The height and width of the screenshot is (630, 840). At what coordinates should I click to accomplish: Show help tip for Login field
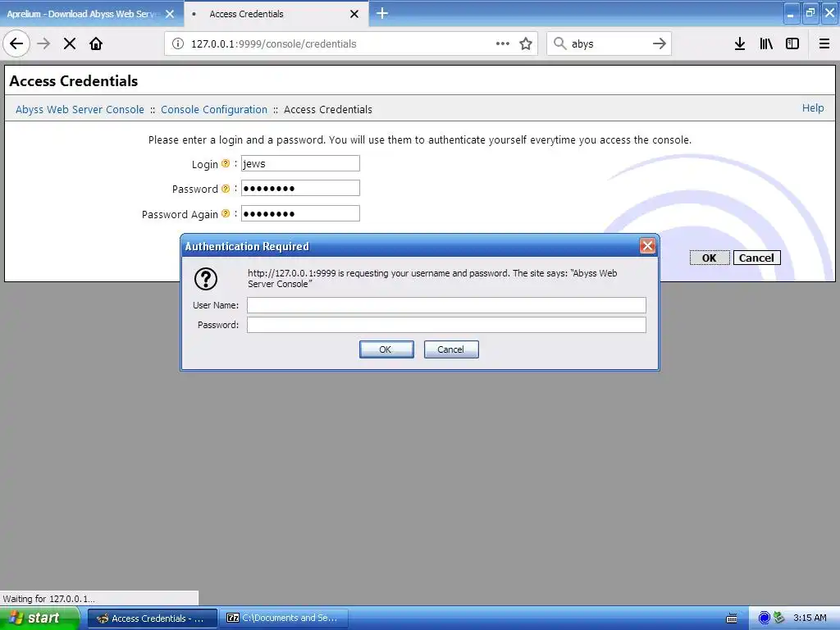pyautogui.click(x=226, y=163)
